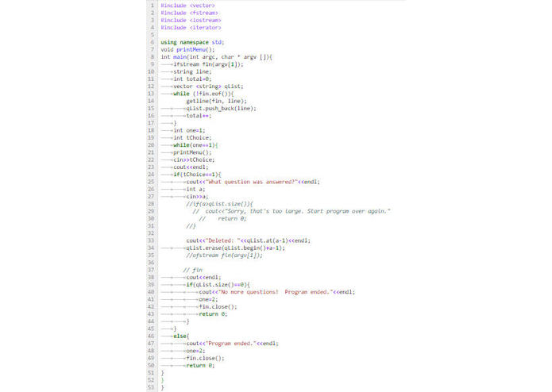Click line number 36 in the gutter

click(x=151, y=263)
